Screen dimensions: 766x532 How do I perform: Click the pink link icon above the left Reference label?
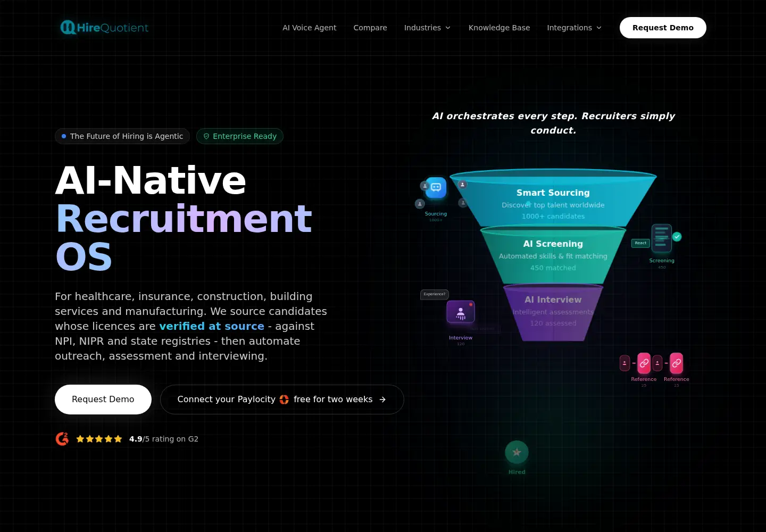coord(644,363)
